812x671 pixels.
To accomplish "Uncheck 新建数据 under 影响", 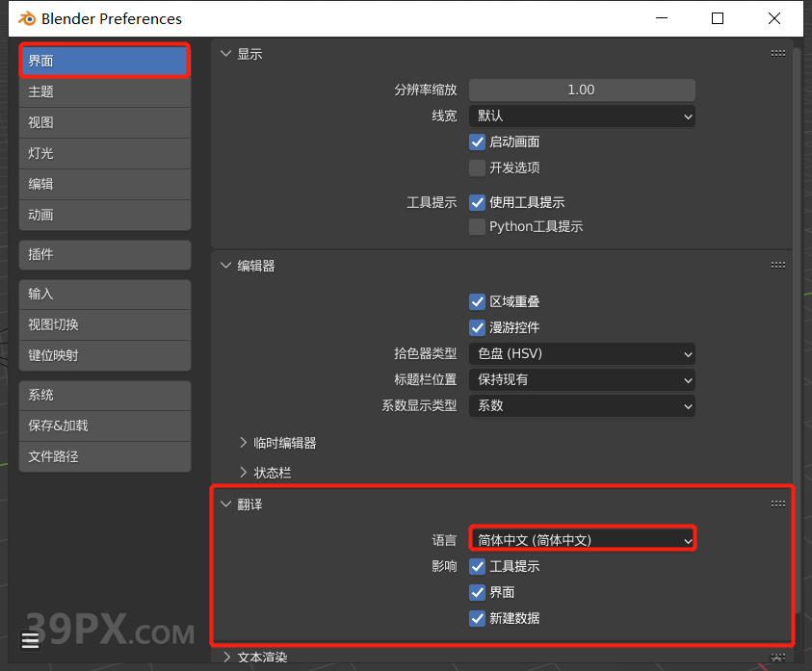I will [477, 618].
